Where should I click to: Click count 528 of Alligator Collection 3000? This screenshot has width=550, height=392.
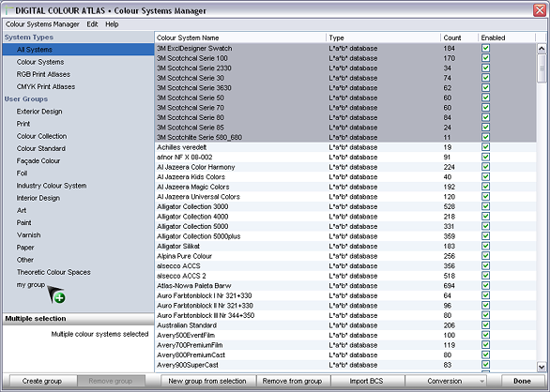[449, 206]
